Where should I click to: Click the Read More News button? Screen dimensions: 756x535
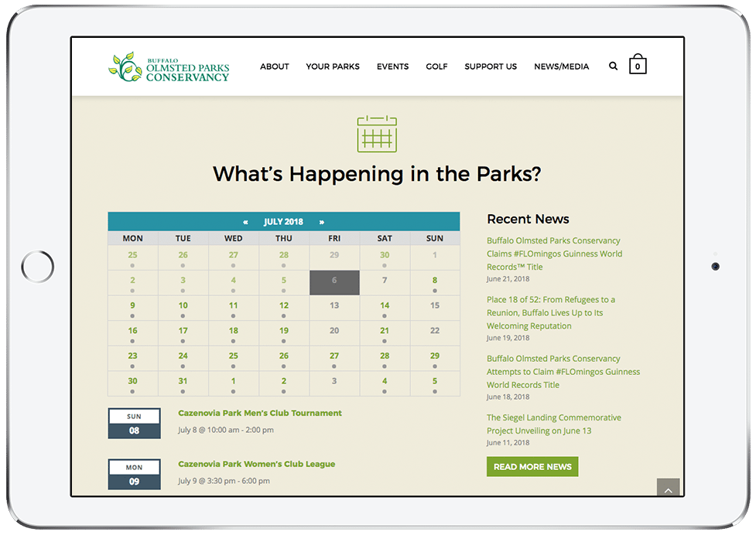click(x=532, y=467)
